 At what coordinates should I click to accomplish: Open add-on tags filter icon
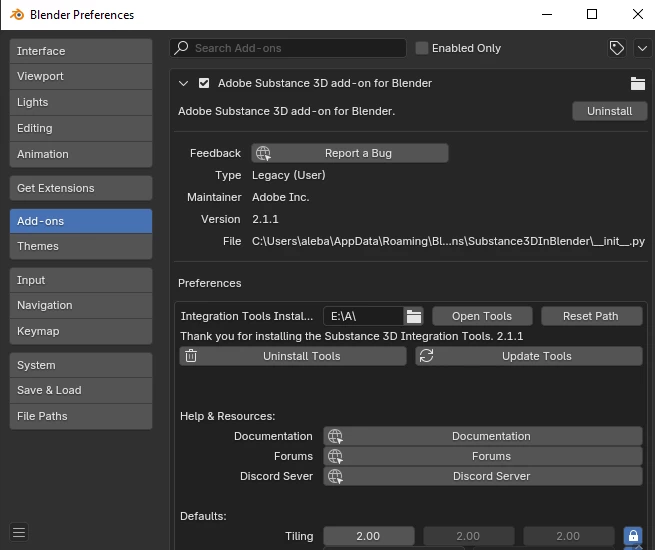point(617,48)
